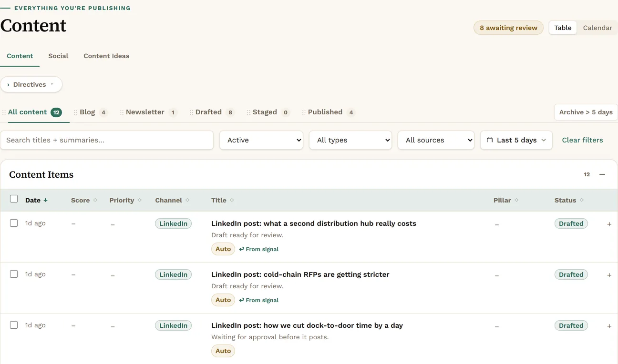Check the cold-chain RFPs row checkbox

pos(14,274)
